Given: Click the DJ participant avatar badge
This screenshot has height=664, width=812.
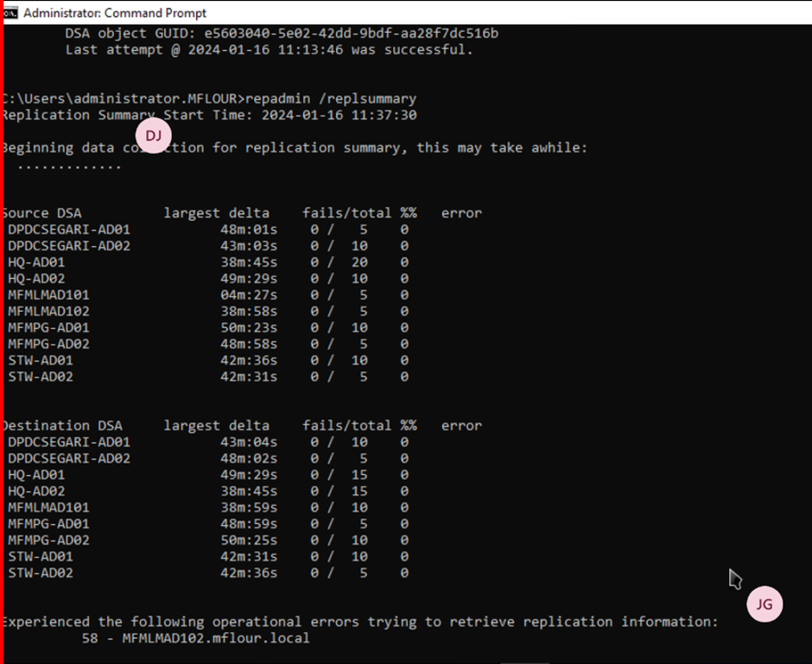Looking at the screenshot, I should (x=153, y=136).
